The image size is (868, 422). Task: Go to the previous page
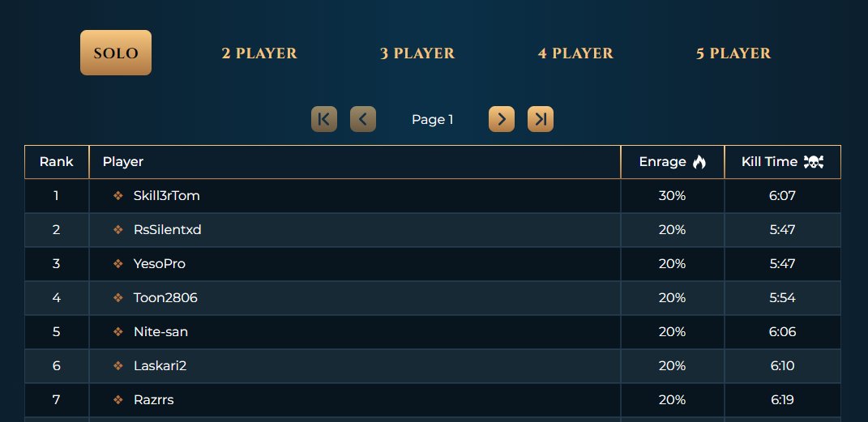(363, 119)
